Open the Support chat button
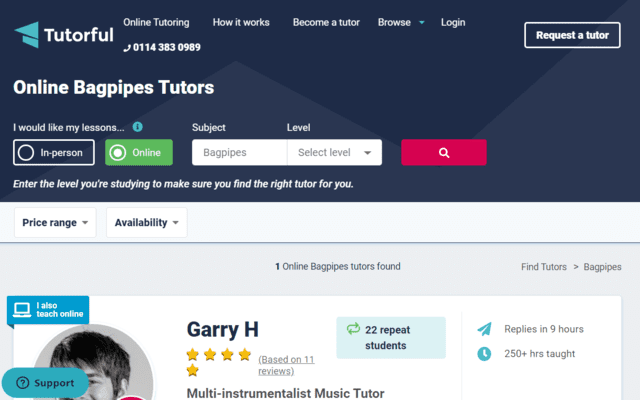The height and width of the screenshot is (400, 640). 45,383
